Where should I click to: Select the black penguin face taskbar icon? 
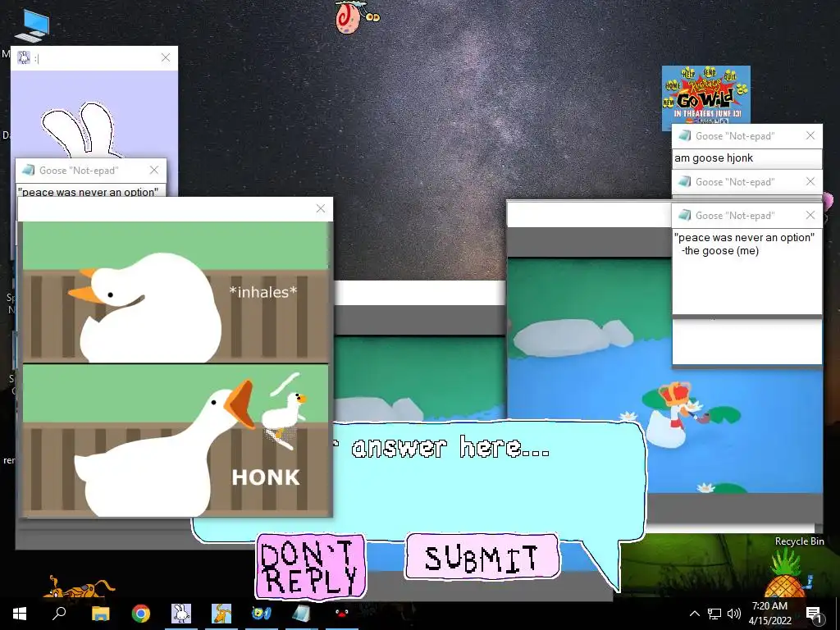click(342, 613)
